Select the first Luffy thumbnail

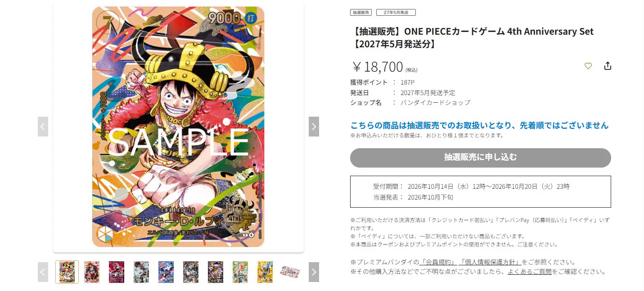tap(67, 272)
